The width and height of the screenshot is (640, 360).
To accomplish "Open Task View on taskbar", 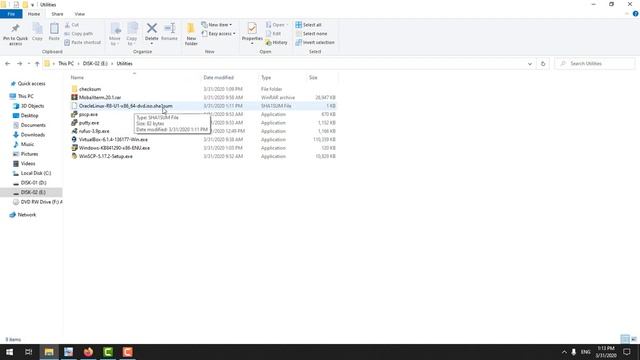I will (x=29, y=352).
